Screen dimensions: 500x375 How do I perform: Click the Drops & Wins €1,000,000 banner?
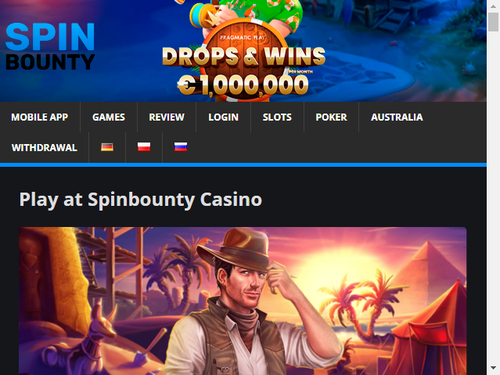243,51
